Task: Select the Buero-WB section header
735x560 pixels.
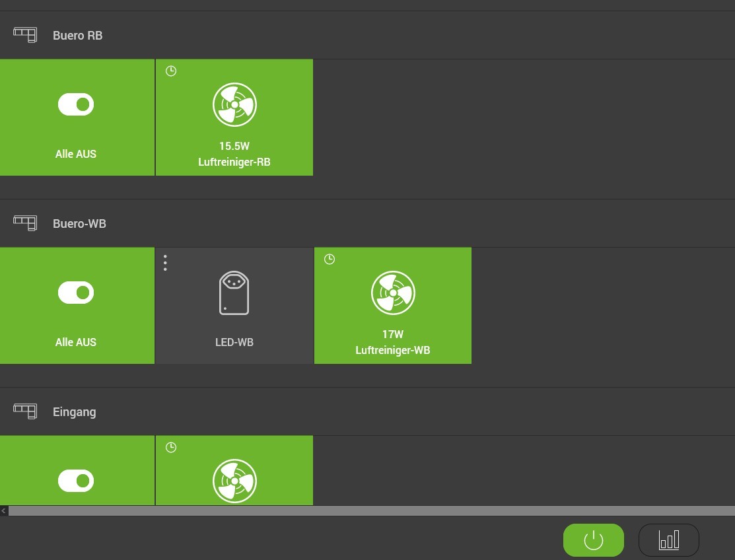Action: [x=79, y=224]
